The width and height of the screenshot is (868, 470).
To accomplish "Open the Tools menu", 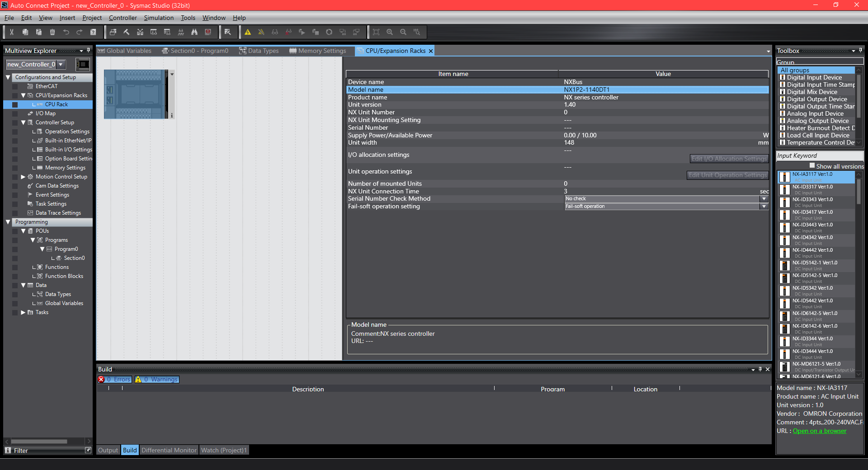I will (188, 18).
